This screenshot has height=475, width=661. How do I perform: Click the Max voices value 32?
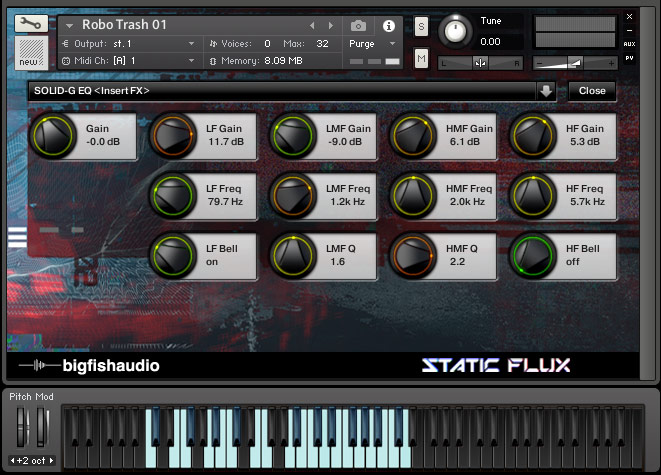[x=322, y=43]
